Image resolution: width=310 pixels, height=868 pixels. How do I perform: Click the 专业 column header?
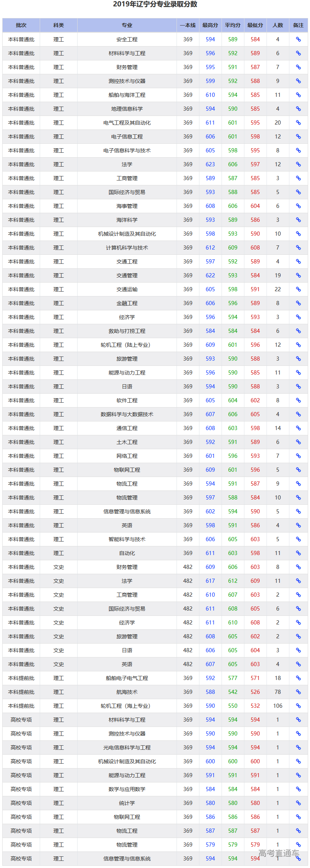pos(127,25)
